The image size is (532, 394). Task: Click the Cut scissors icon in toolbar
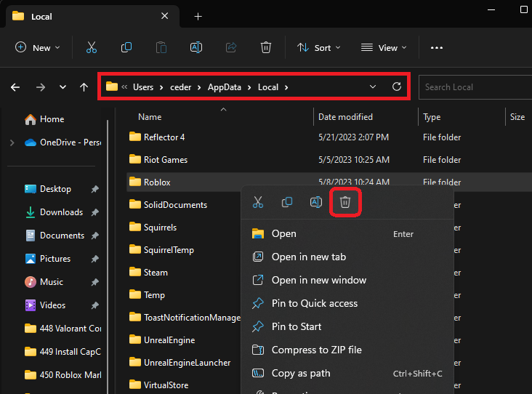pos(91,47)
